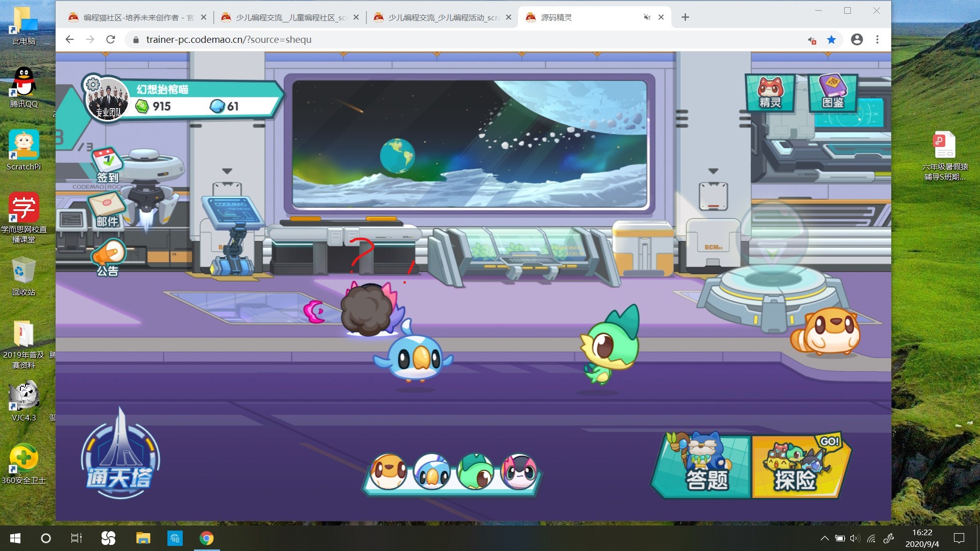Open the taskbar clock showing 16:22

(x=922, y=538)
